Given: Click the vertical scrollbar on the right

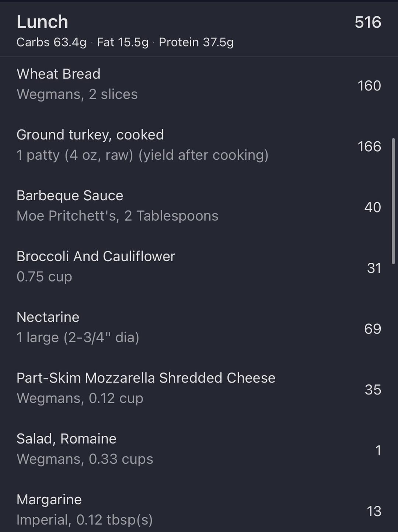Looking at the screenshot, I should click(393, 201).
